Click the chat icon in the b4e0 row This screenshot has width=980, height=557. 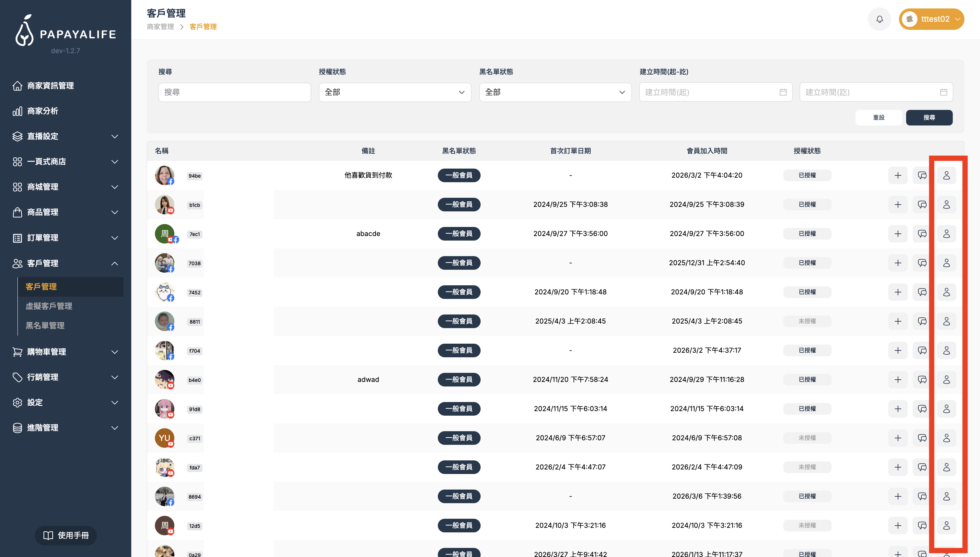(922, 380)
